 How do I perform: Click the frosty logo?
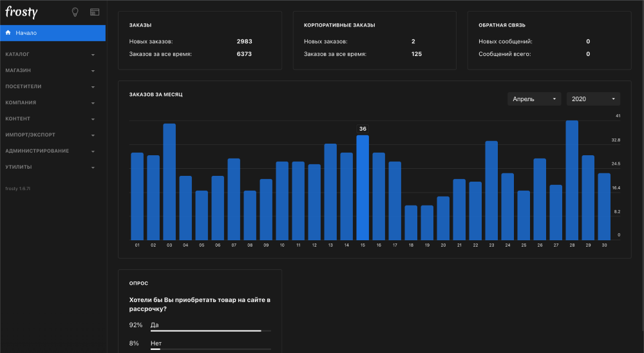(x=23, y=12)
